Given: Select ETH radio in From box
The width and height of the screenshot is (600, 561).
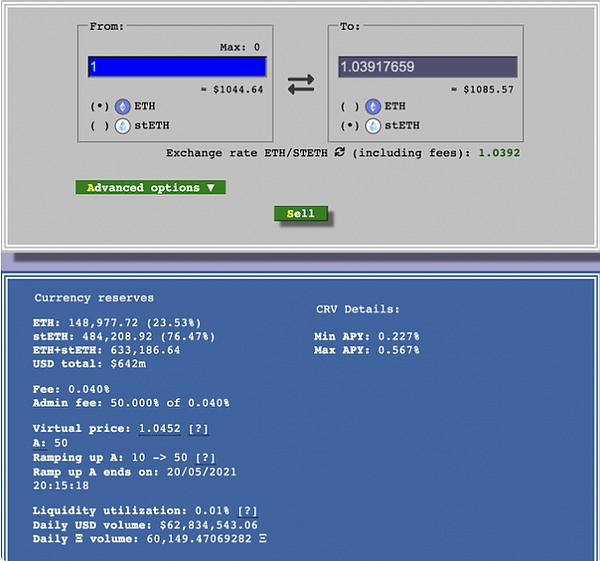Looking at the screenshot, I should (x=99, y=106).
